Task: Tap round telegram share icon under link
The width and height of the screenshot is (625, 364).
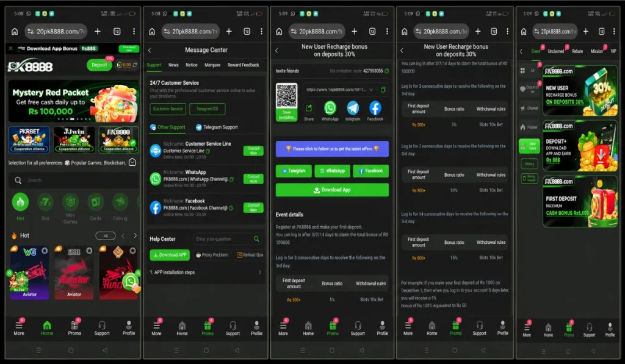Action: coord(353,108)
